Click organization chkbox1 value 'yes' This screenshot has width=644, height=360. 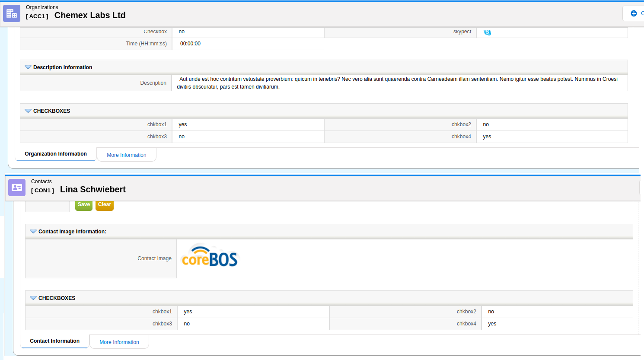point(183,124)
